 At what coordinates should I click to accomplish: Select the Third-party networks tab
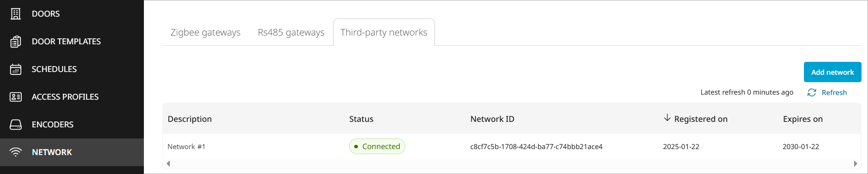click(x=384, y=32)
